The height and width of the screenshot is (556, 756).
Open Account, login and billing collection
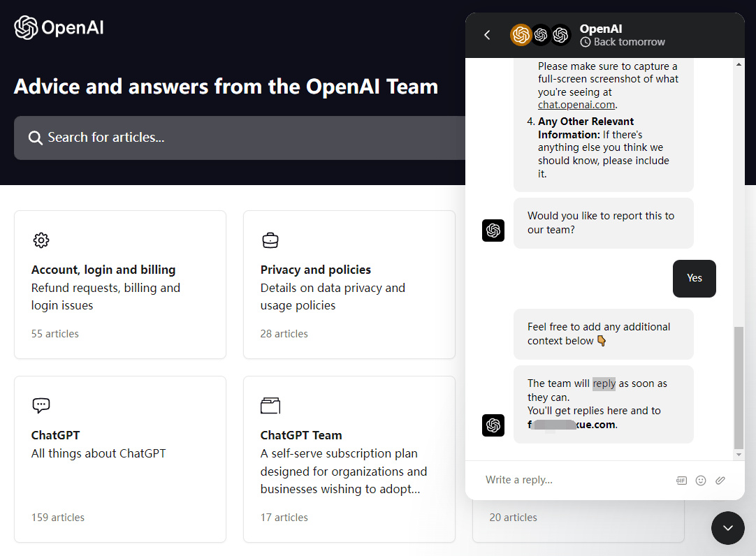[x=103, y=270]
